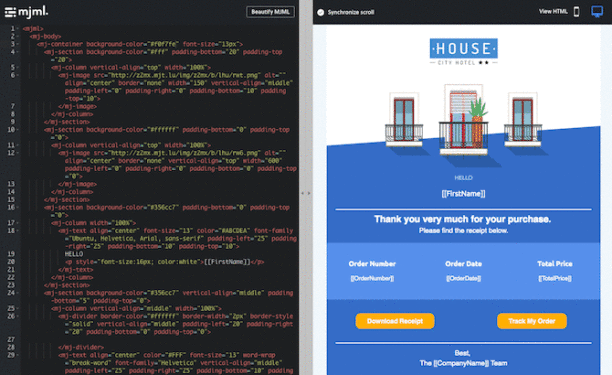Click the Beautify MJML button
Viewport: 612px width, 375px height.
point(270,12)
